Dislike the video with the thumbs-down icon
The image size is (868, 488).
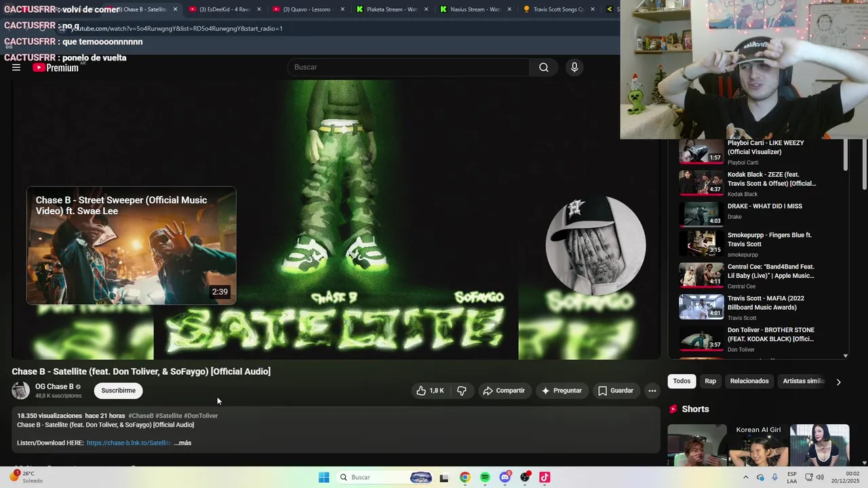[462, 390]
